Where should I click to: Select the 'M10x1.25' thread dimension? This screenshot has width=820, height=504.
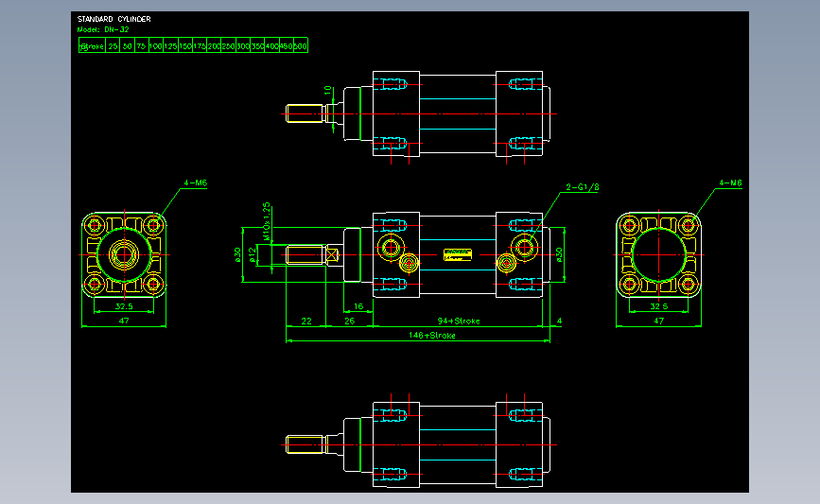click(x=267, y=221)
